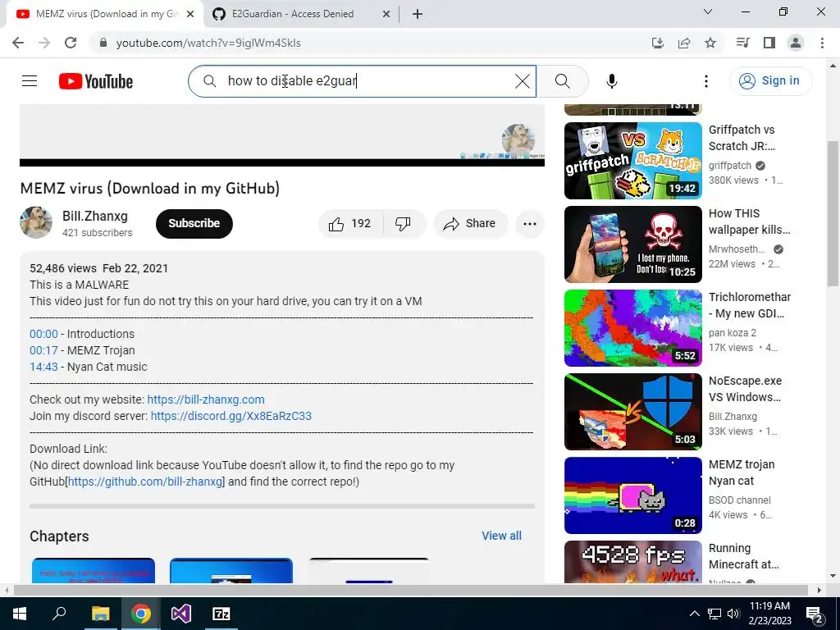Open NoEscape.exe VS Windows thumbnail

(632, 412)
